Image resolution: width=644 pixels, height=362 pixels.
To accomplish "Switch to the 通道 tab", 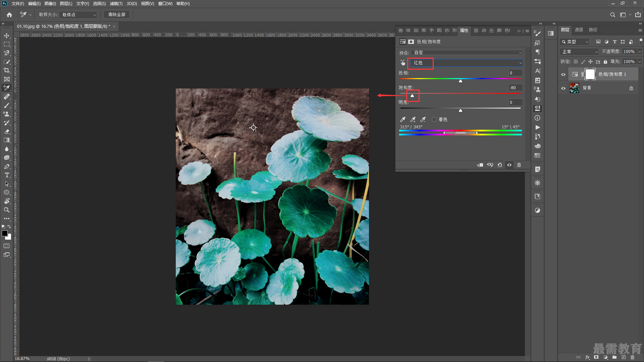I will pos(579,30).
